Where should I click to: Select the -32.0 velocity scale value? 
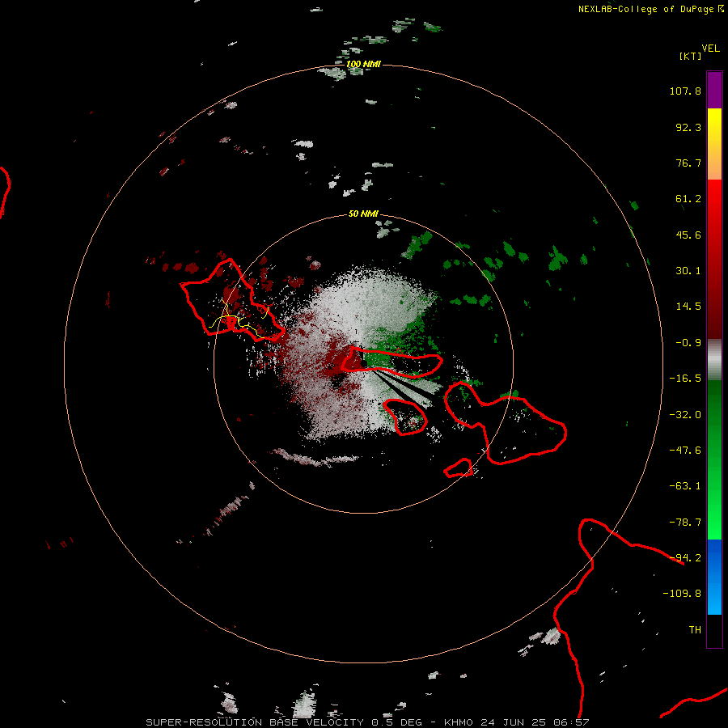(x=685, y=415)
